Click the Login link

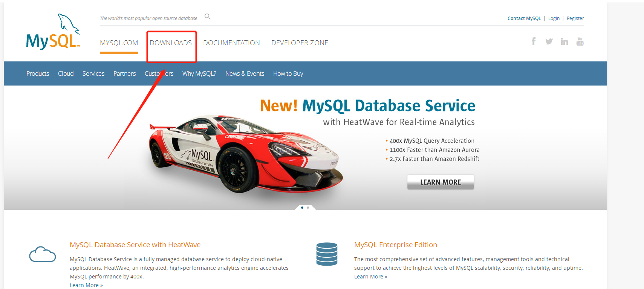click(x=554, y=18)
